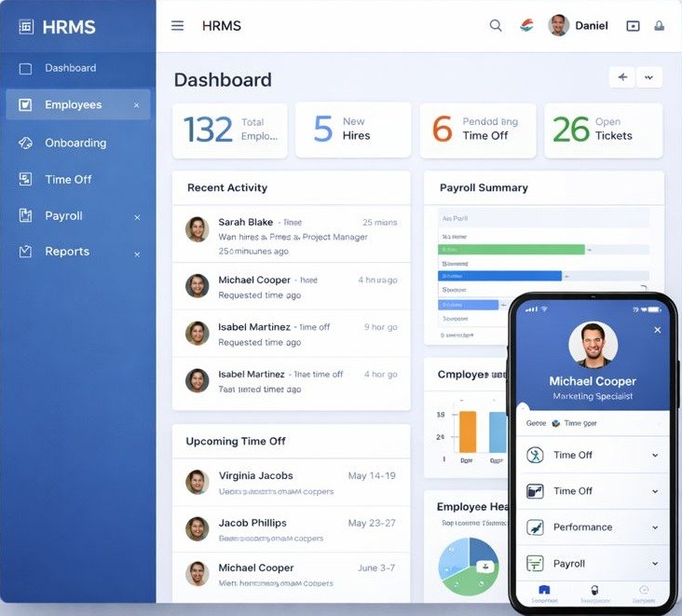Screen dimensions: 682x616
Task: Click the Time Off sidebar icon
Action: pyautogui.click(x=26, y=179)
